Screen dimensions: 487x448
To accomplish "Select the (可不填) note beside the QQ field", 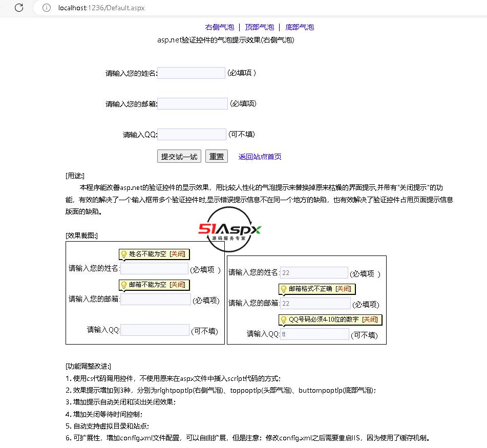I will 242,134.
